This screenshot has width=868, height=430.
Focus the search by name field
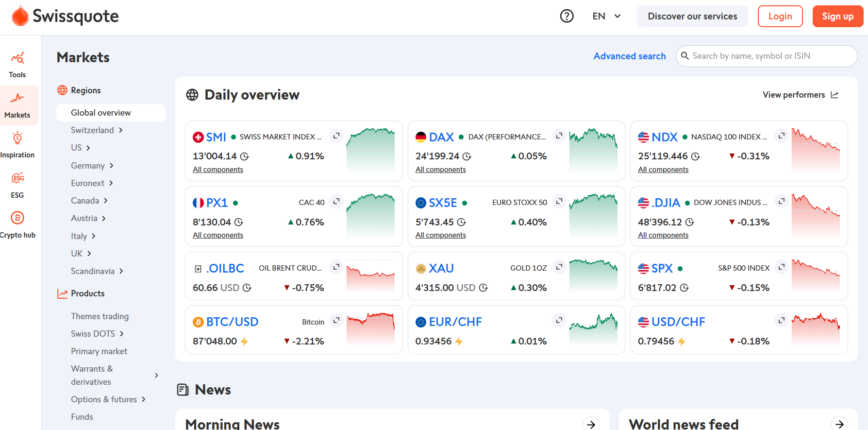tap(767, 56)
